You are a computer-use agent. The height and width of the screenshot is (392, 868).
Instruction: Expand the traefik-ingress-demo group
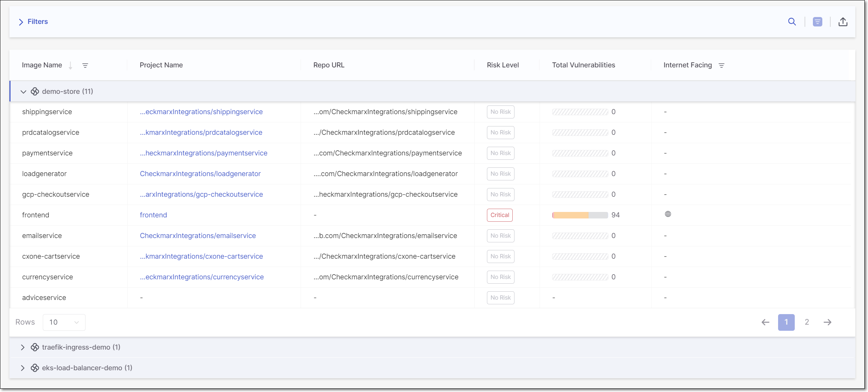(x=23, y=347)
